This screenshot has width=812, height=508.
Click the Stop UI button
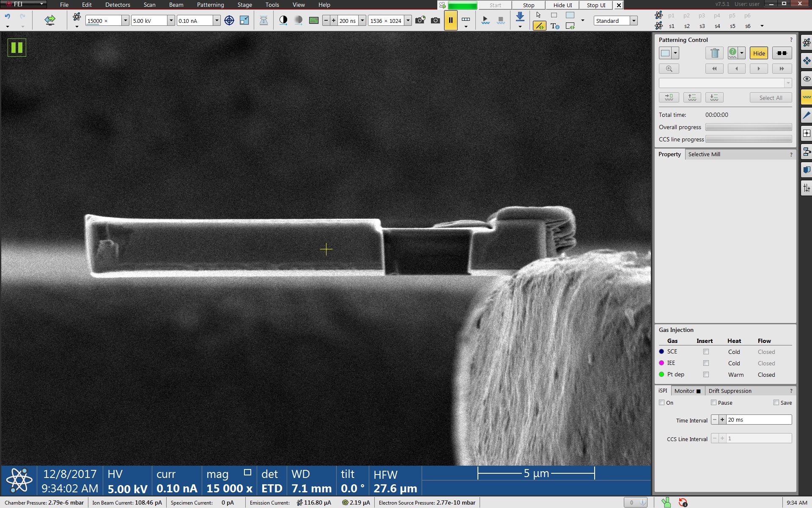point(596,5)
